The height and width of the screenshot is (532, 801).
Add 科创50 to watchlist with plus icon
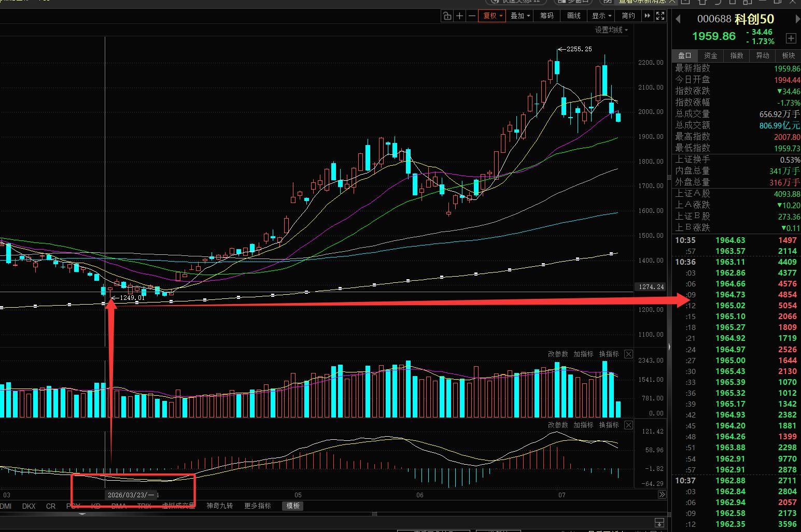tap(791, 38)
